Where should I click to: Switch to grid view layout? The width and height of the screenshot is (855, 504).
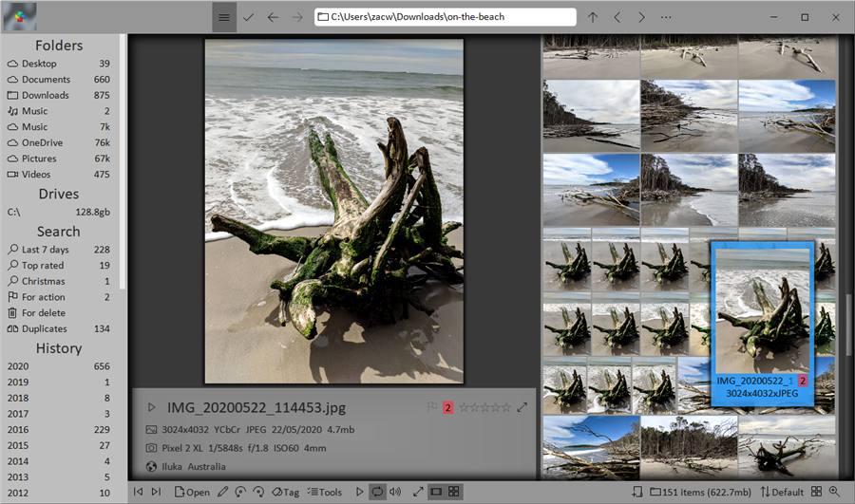tap(454, 492)
